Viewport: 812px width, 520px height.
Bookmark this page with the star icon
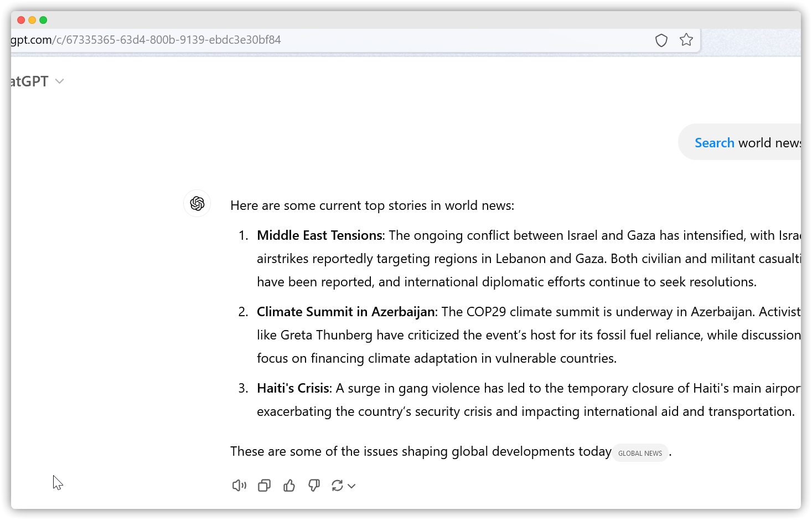[x=686, y=40]
